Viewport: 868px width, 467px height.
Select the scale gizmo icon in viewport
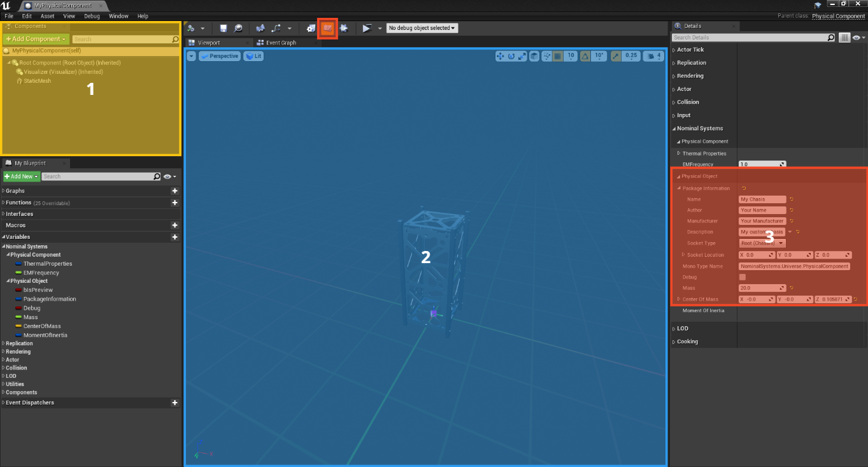click(x=522, y=56)
